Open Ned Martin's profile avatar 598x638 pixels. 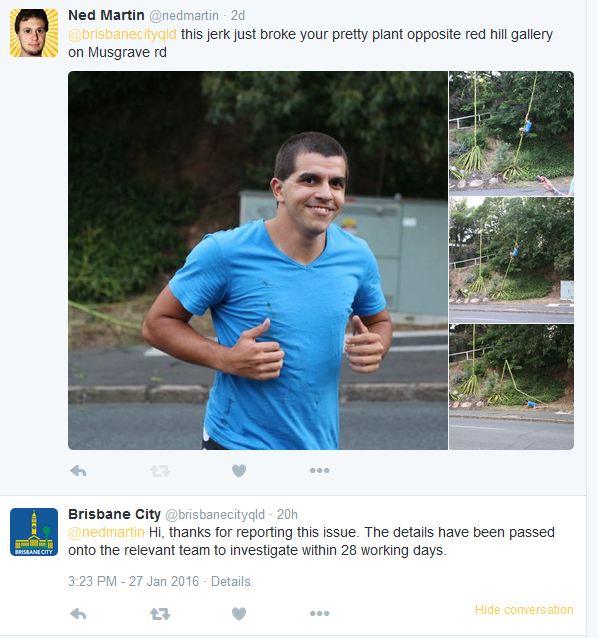(34, 33)
